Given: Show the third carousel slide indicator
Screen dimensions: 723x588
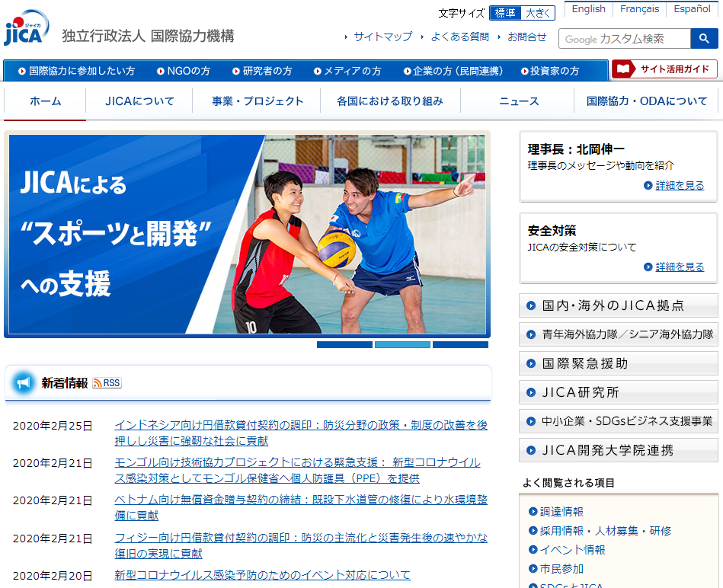Looking at the screenshot, I should pyautogui.click(x=460, y=345).
